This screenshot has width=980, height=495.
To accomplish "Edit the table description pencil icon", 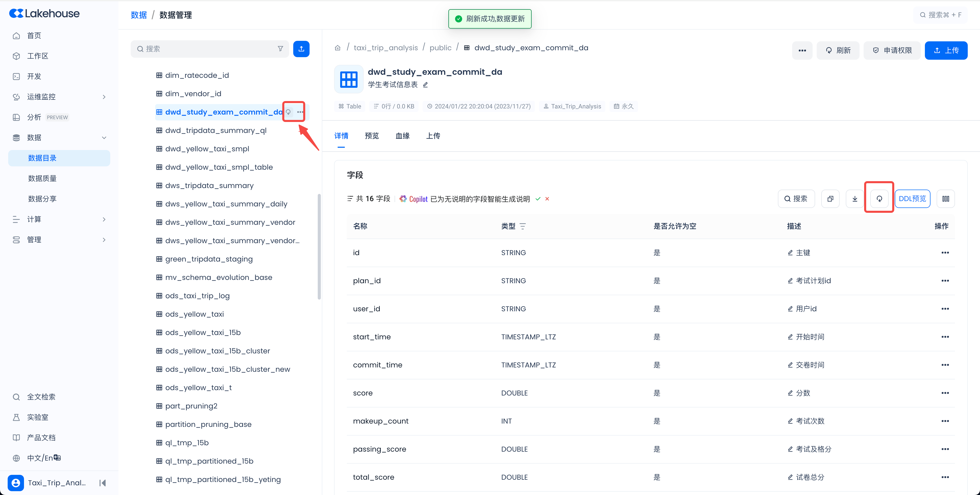I will pyautogui.click(x=425, y=84).
